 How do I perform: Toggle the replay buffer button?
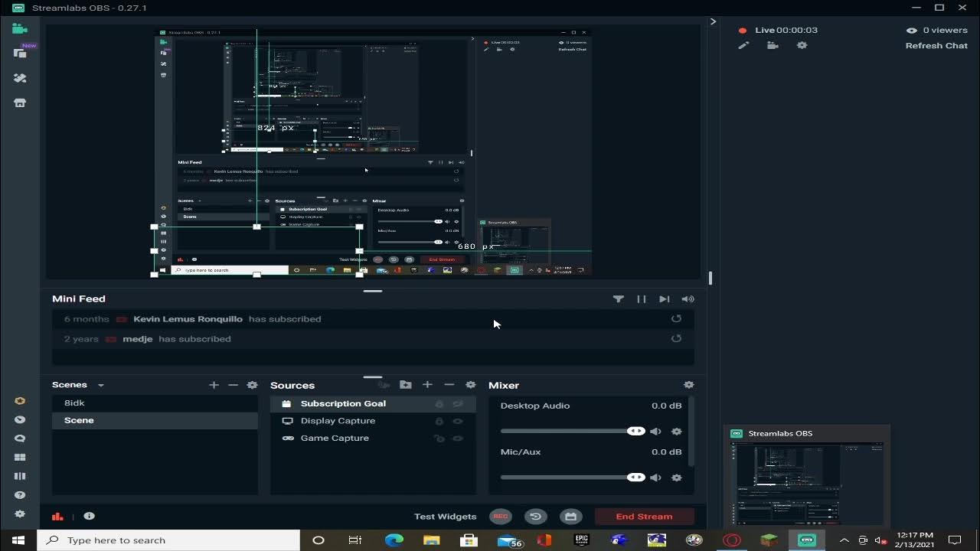click(x=535, y=517)
